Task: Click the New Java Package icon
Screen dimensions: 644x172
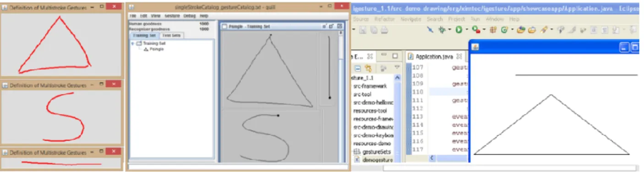Action: click(x=493, y=30)
